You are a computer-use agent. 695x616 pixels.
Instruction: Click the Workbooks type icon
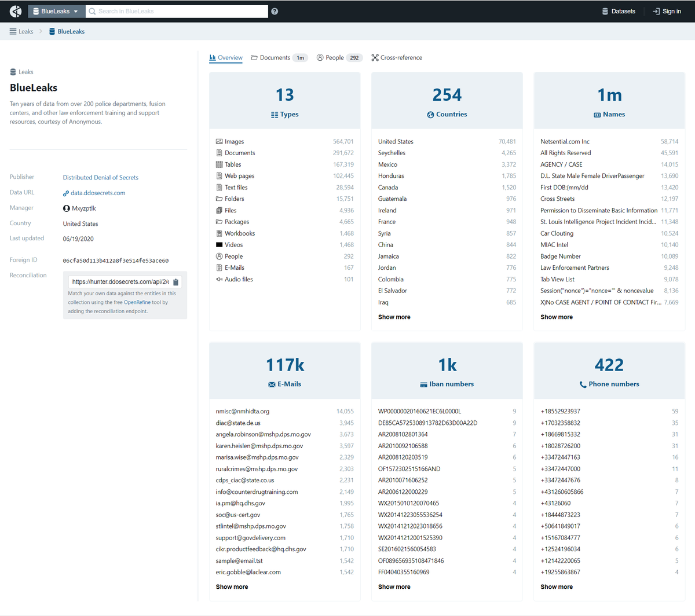(220, 233)
